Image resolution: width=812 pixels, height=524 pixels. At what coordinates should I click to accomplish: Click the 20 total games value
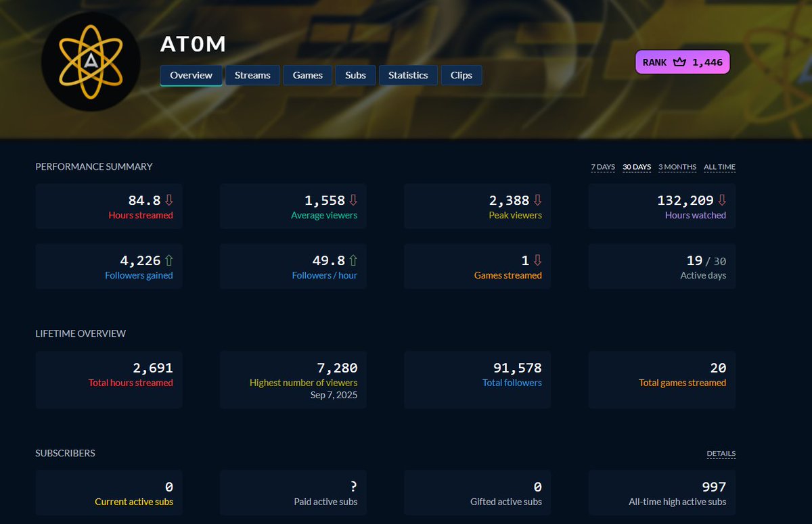(719, 368)
